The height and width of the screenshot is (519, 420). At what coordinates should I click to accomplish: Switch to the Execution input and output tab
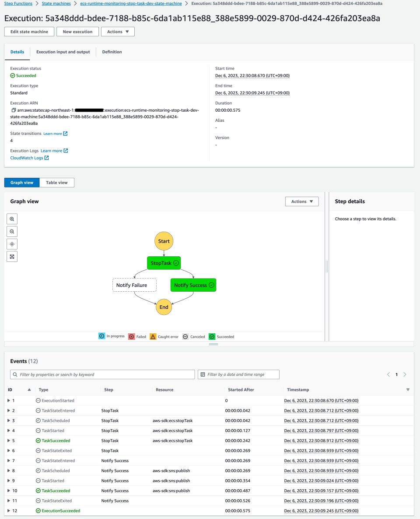(63, 52)
